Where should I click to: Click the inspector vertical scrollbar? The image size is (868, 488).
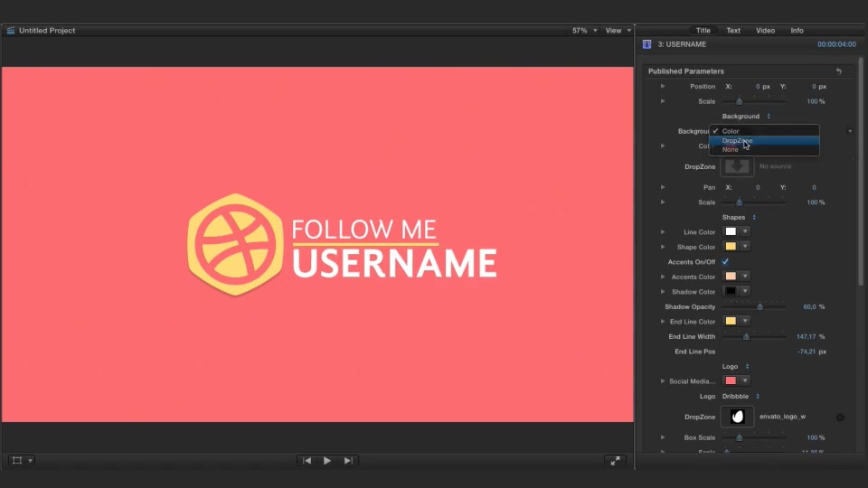(861, 172)
